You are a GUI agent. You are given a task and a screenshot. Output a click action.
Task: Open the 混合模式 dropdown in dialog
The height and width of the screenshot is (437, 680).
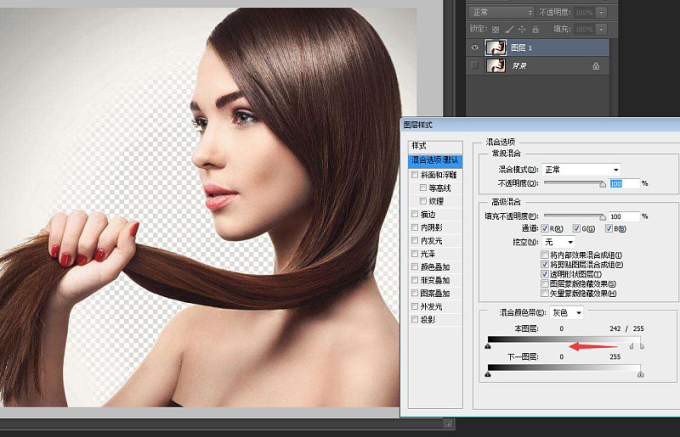[x=581, y=170]
